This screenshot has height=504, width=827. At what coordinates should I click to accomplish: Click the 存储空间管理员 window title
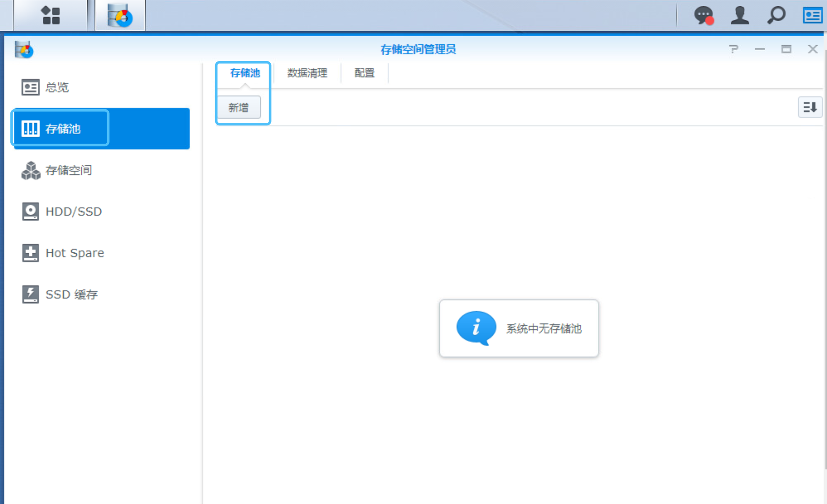[418, 49]
